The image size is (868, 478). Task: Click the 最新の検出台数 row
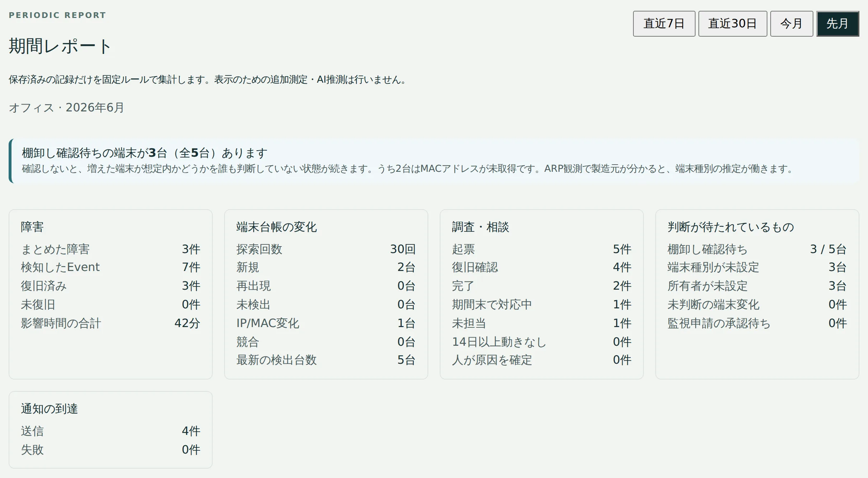tap(326, 360)
